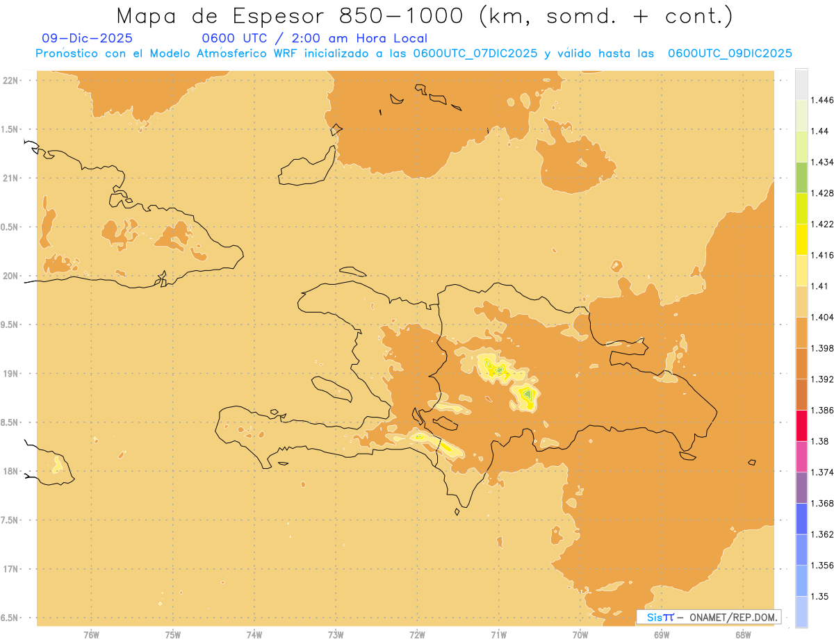This screenshot has width=834, height=644.
Task: Click the bright yellow swatch between 1.416 and 1.422
Action: (x=801, y=240)
